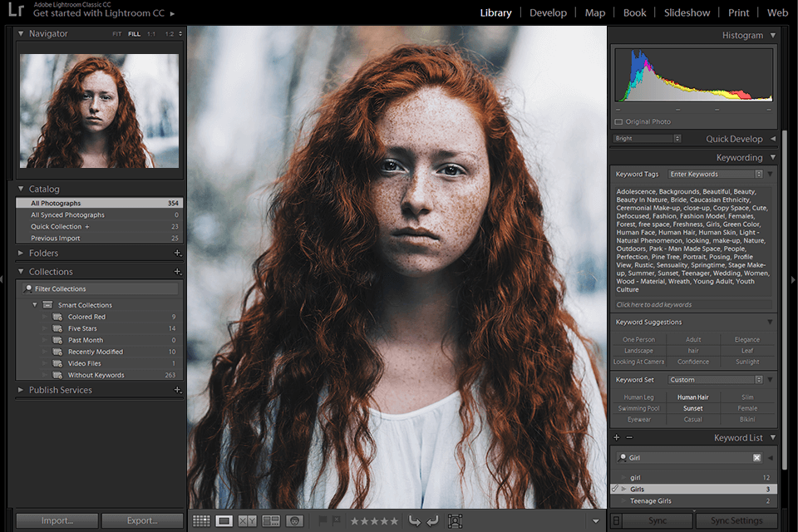Check the Girls keyword checkbox
This screenshot has width=798, height=532.
click(615, 490)
